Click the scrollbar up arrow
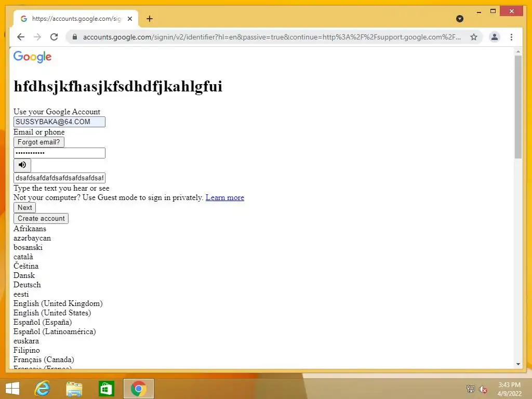532x399 pixels. tap(518, 51)
